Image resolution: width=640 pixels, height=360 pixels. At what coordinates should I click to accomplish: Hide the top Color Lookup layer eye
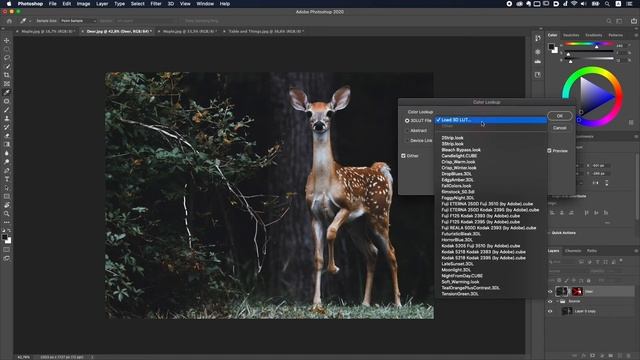pos(550,291)
